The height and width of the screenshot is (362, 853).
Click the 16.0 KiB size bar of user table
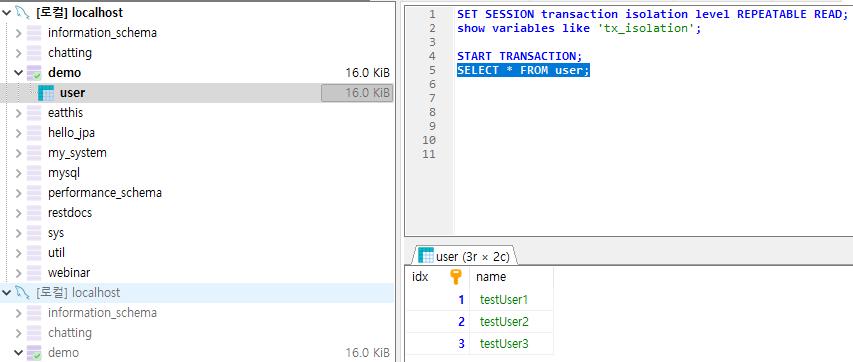click(x=357, y=93)
